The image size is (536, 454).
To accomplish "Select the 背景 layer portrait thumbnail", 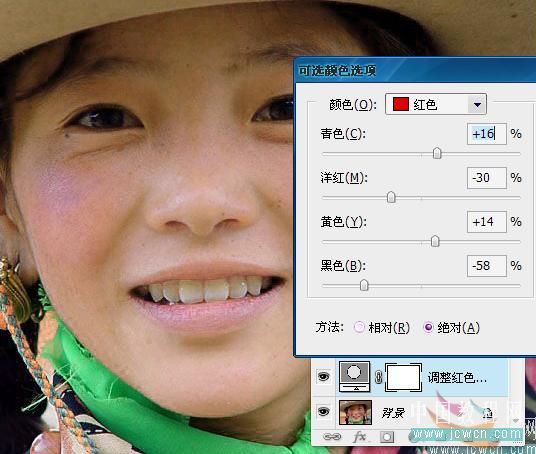I will [x=355, y=413].
